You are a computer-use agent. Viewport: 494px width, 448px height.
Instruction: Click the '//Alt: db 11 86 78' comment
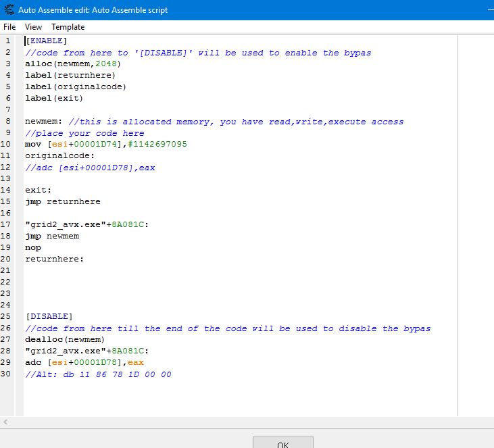pyautogui.click(x=98, y=374)
